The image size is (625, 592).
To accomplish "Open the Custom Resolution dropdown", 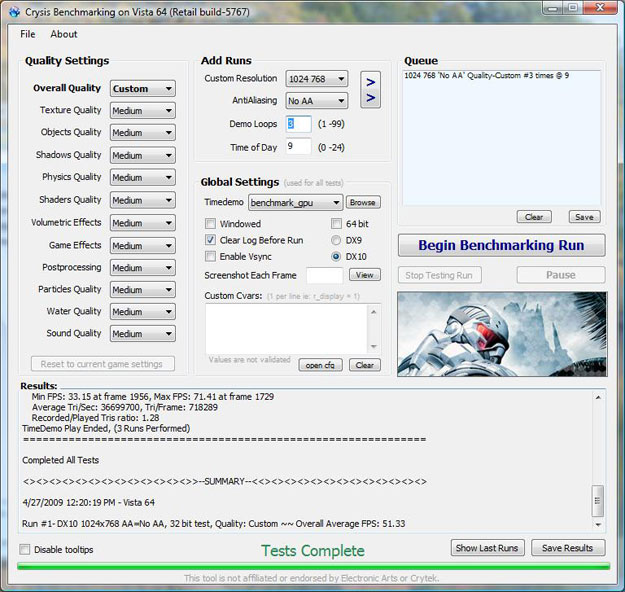I will pyautogui.click(x=316, y=79).
